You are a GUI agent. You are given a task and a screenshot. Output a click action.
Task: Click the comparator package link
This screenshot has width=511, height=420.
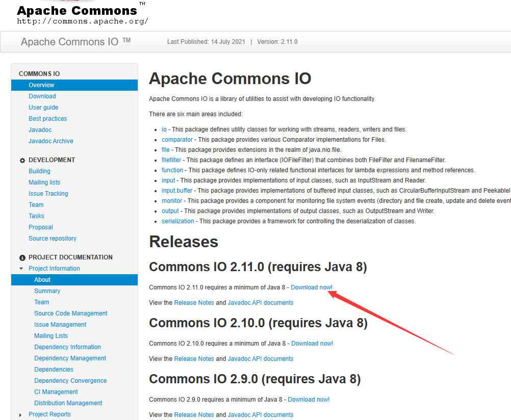click(177, 140)
